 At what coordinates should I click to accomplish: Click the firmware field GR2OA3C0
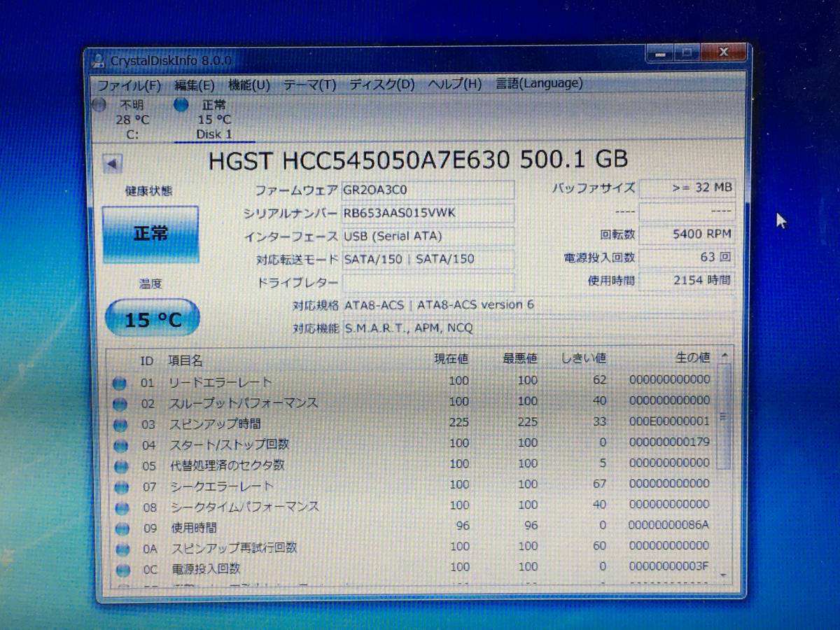[x=428, y=190]
